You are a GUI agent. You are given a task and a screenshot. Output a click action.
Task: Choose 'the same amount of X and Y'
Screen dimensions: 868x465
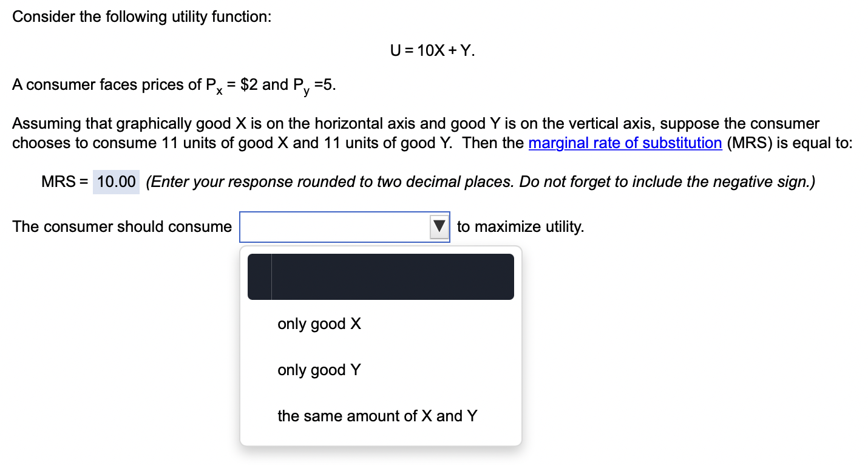coord(377,416)
